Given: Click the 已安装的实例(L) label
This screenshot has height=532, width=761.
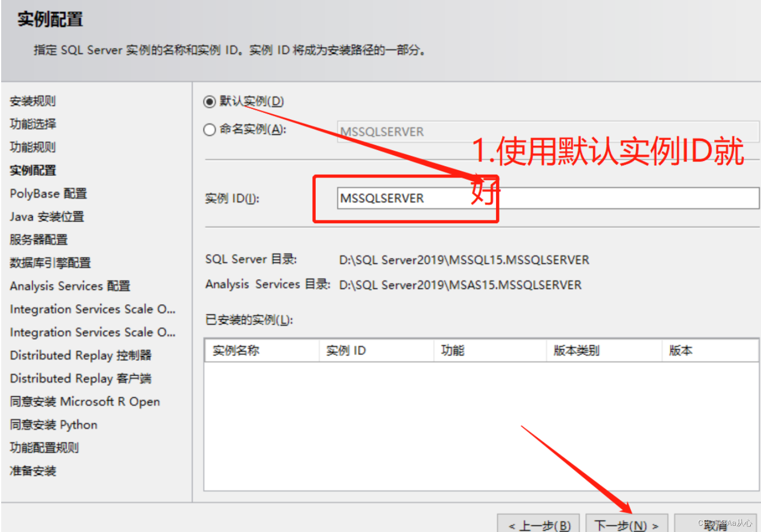Looking at the screenshot, I should click(x=249, y=320).
